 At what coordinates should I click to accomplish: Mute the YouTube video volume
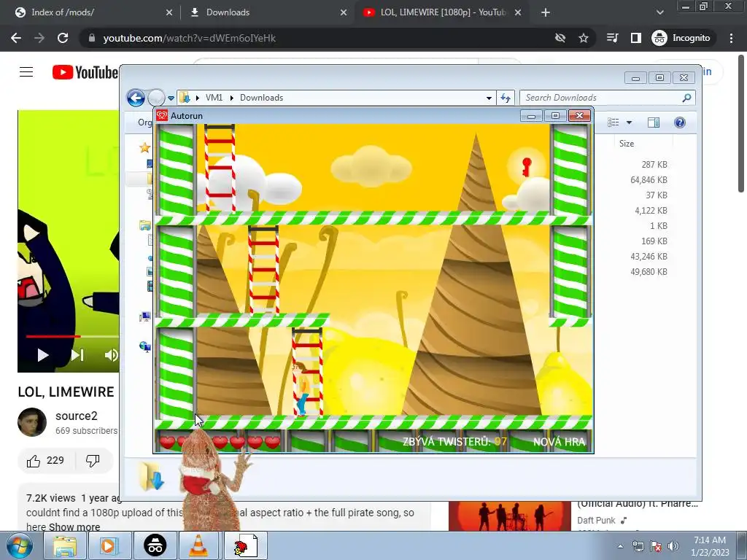click(111, 355)
